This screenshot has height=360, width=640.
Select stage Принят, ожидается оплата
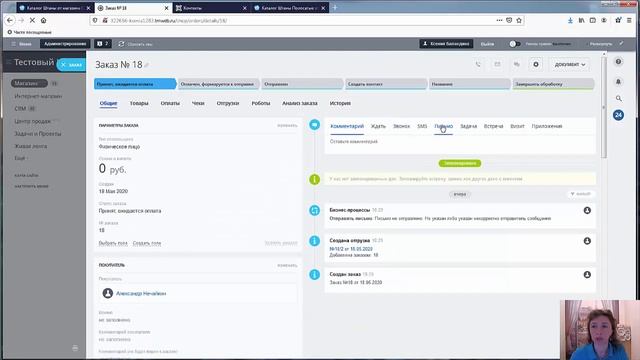(x=135, y=84)
